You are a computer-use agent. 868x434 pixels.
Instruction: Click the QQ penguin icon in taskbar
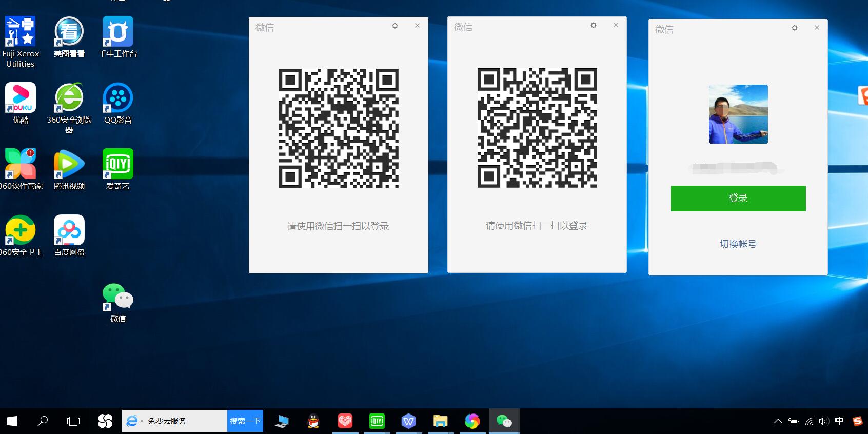coord(313,421)
